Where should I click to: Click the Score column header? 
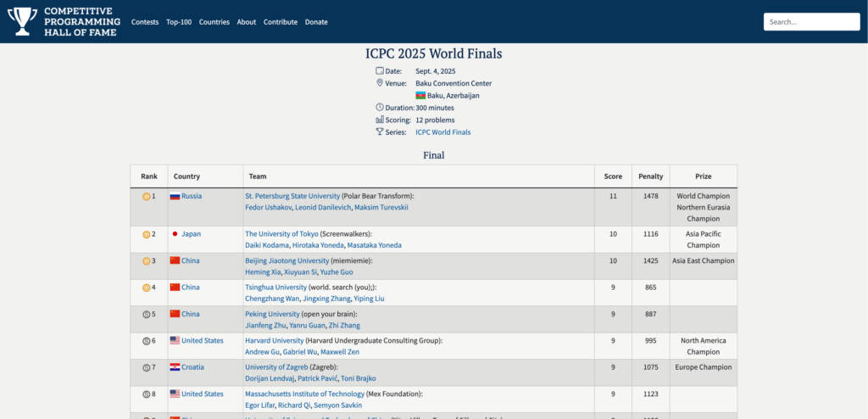click(x=613, y=176)
